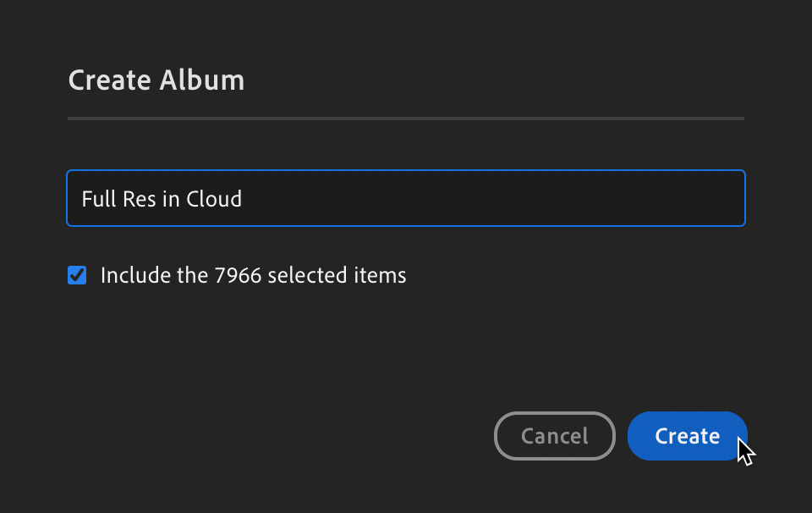
Task: Click the 'Include the 7966 selected items' label
Action: pyautogui.click(x=253, y=275)
